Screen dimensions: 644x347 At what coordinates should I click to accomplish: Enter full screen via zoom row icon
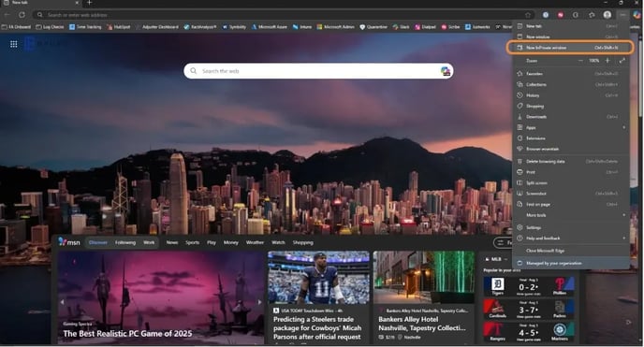[x=622, y=61]
